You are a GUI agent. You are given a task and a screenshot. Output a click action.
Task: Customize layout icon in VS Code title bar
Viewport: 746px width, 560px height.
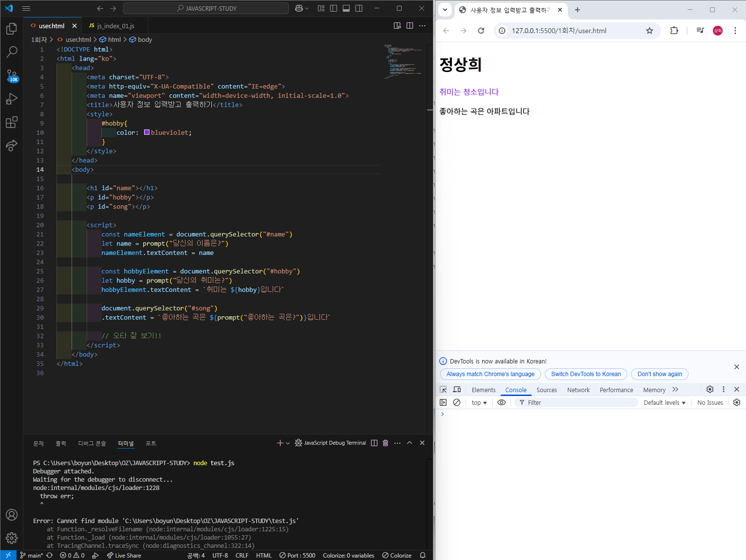[321, 8]
